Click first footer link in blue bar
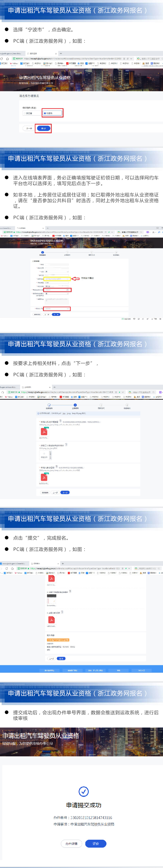 tap(49, 670)
